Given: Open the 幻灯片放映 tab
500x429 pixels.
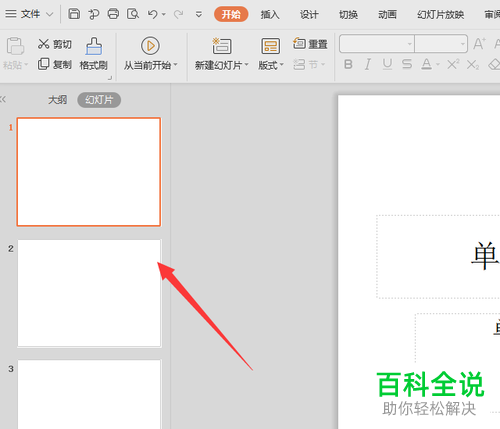Looking at the screenshot, I should pos(440,14).
